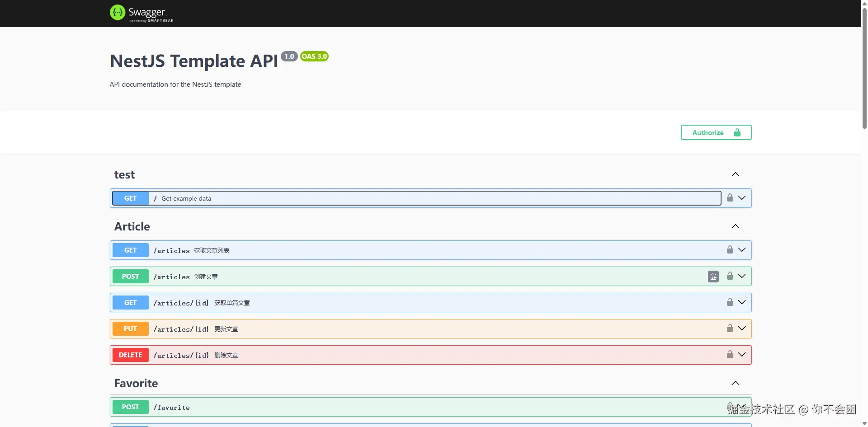Screen dimensions: 868x427
Task: Click the Favorite section heading
Action: pyautogui.click(x=136, y=383)
